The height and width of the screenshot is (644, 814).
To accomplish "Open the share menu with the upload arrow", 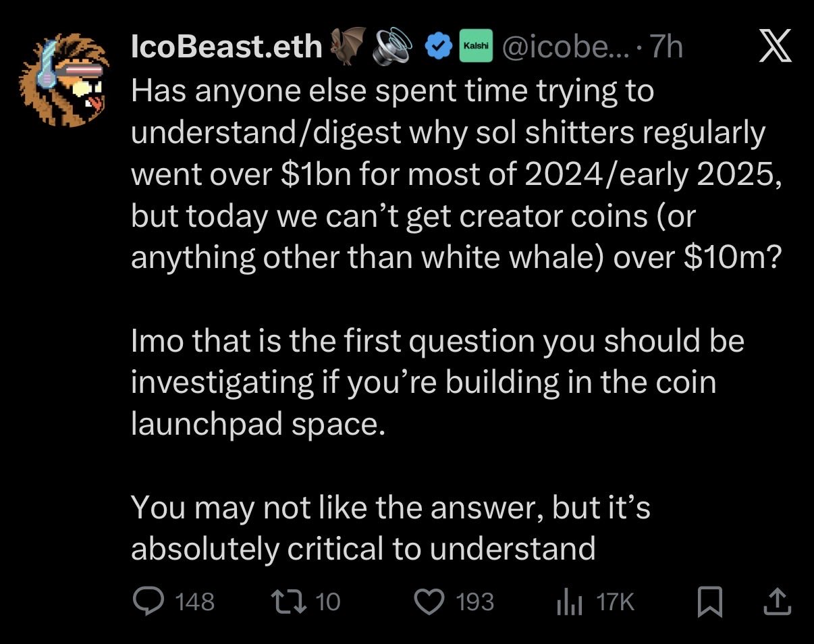I will 776,600.
